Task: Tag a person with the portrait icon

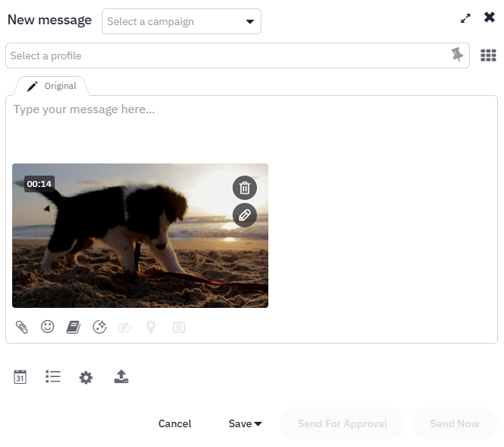Action: pyautogui.click(x=179, y=328)
